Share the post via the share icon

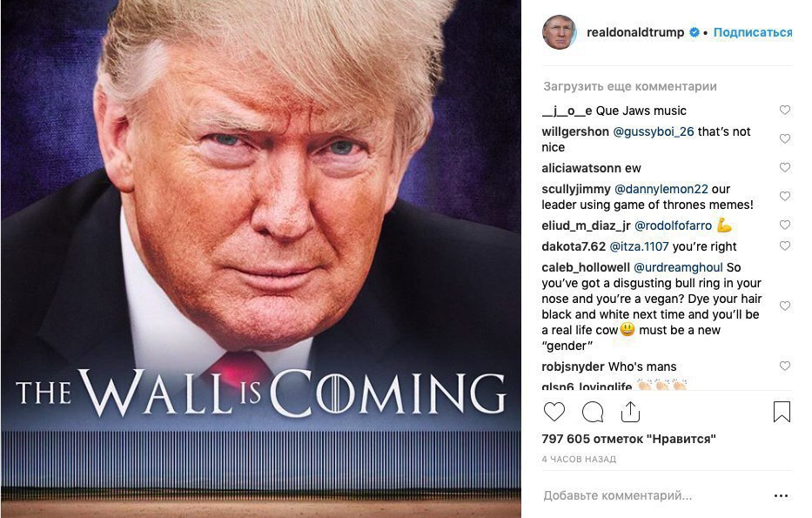(630, 412)
